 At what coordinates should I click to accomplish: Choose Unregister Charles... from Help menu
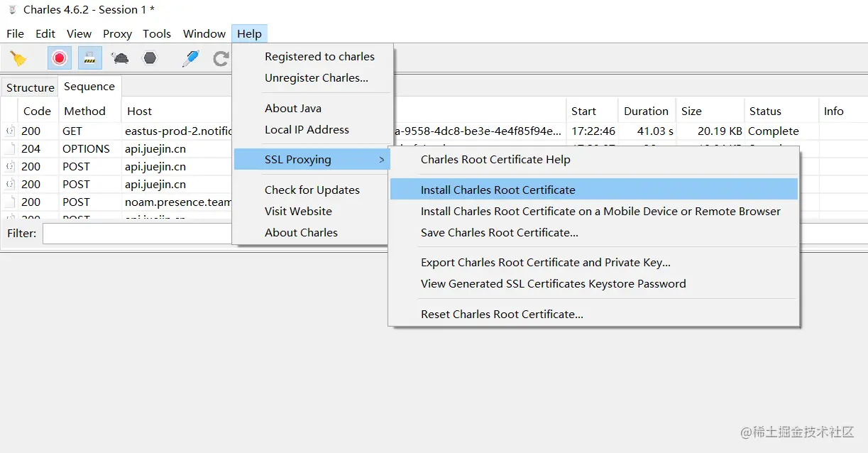pos(312,77)
